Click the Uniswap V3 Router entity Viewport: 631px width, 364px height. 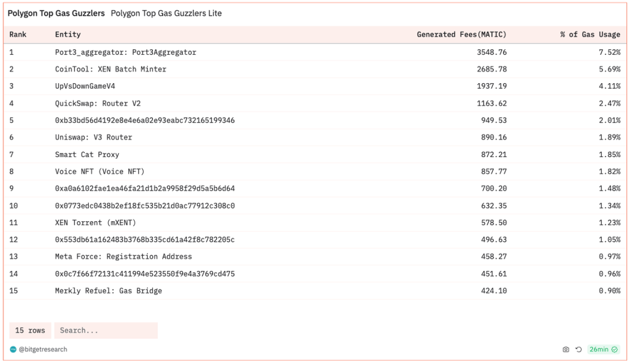[94, 137]
